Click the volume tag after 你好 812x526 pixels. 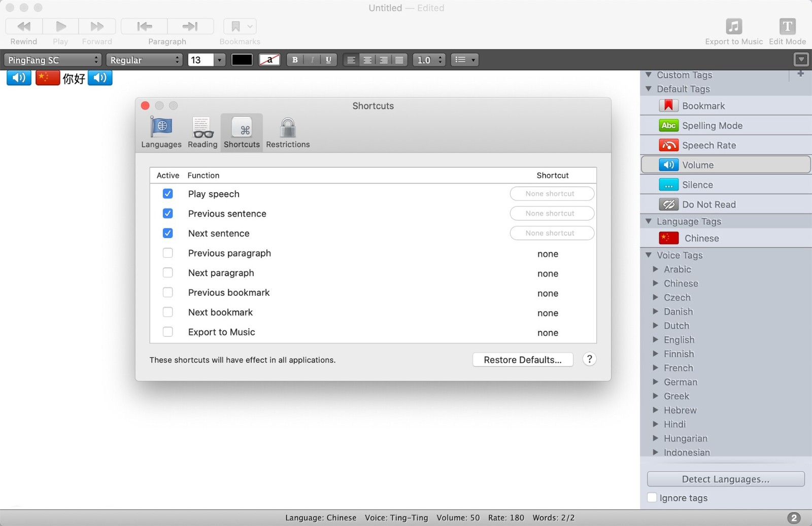point(100,78)
